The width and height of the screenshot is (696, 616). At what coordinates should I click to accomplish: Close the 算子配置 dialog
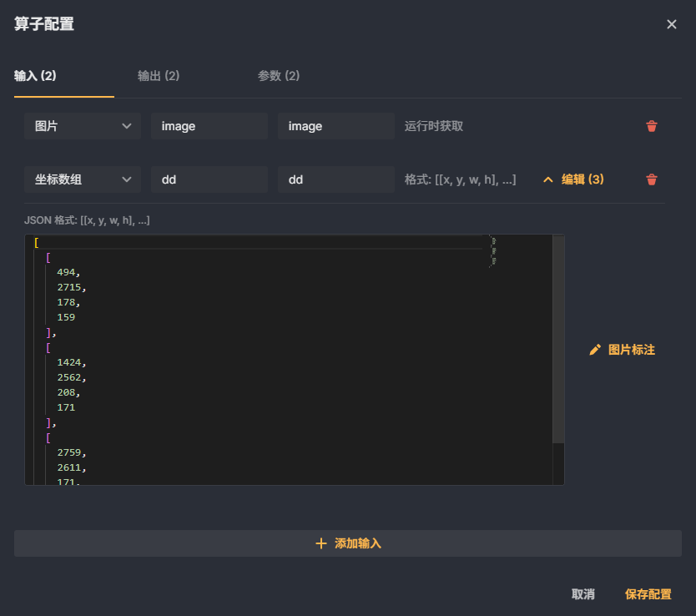(x=672, y=24)
